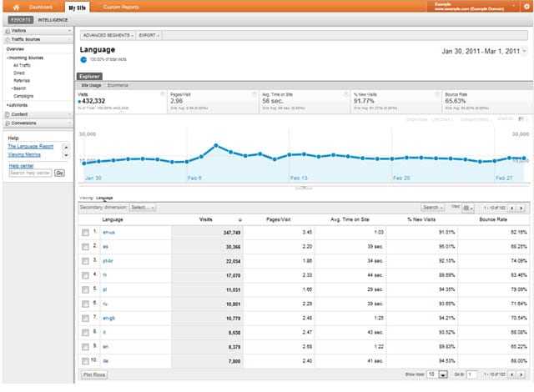Screen dimensions: 534x392
Task: Check the box for en-us row
Action: tap(85, 232)
